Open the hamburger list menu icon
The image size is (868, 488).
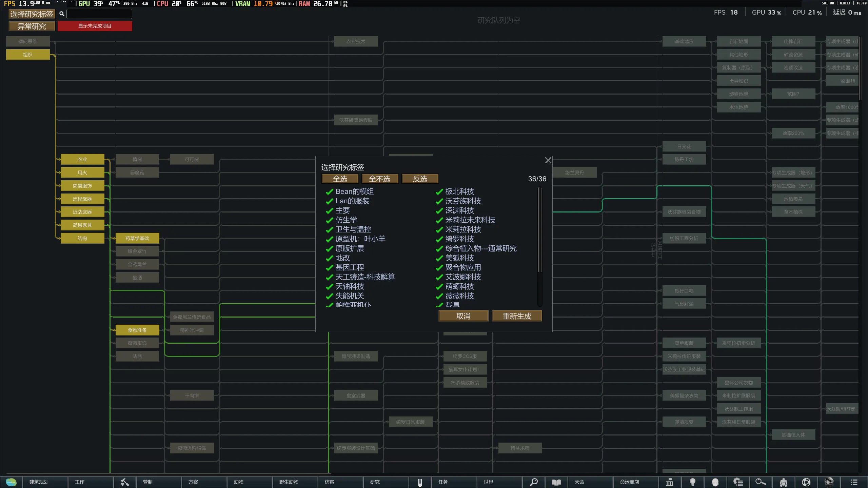854,482
